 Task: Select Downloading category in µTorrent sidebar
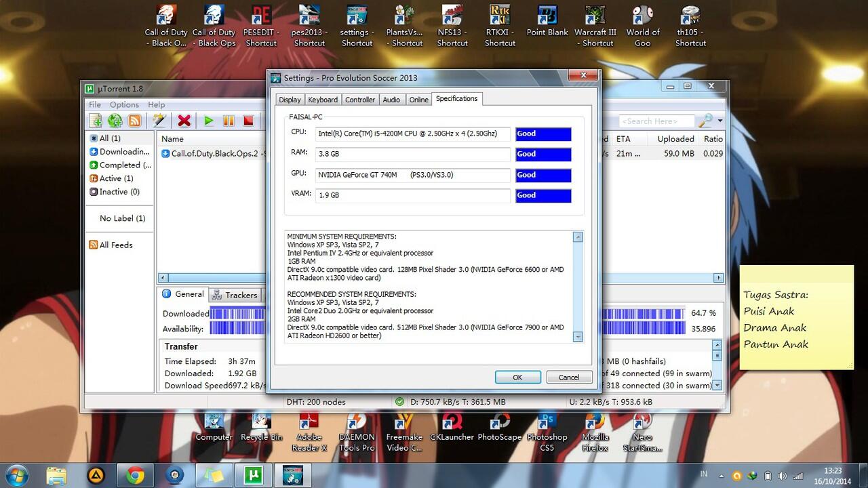pos(119,152)
